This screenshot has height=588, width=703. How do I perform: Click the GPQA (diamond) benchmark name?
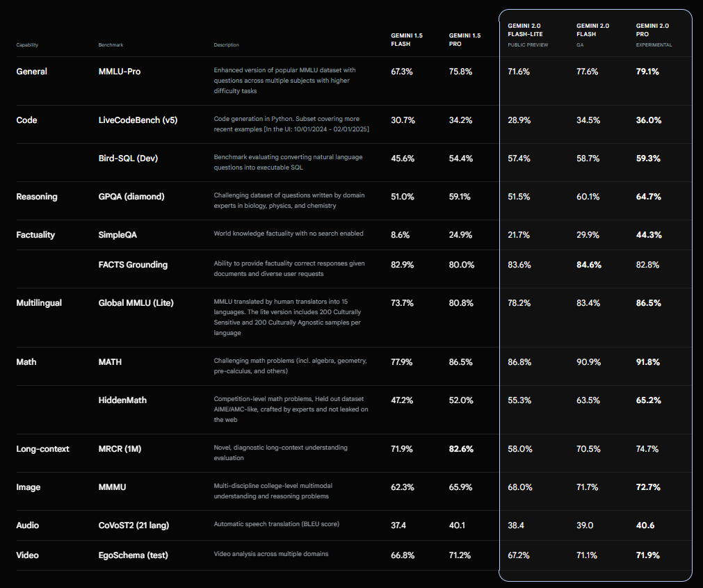131,197
